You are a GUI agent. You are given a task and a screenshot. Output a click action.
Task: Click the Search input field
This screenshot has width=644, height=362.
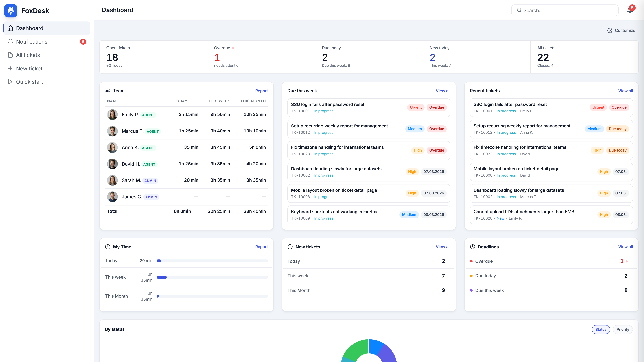[x=565, y=10]
